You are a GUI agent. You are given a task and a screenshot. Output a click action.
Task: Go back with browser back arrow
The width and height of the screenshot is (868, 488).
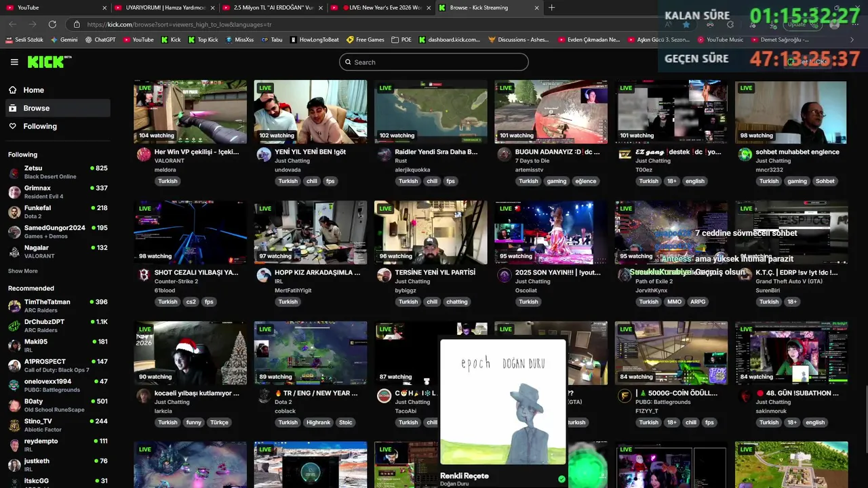[13, 24]
